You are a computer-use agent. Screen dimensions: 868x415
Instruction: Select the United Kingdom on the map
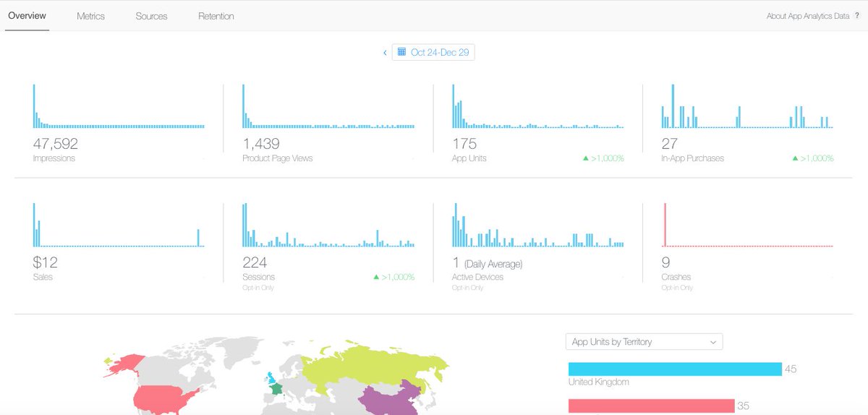click(x=271, y=377)
